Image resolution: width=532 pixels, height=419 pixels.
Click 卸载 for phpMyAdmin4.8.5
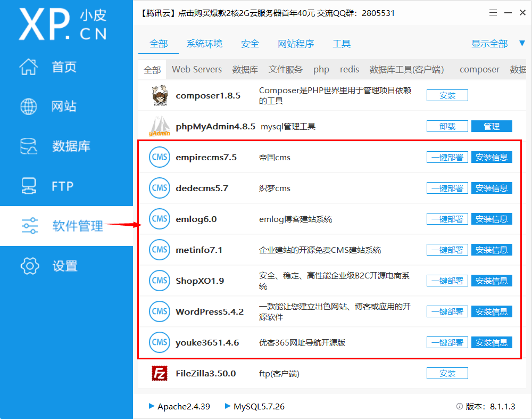[x=447, y=126]
